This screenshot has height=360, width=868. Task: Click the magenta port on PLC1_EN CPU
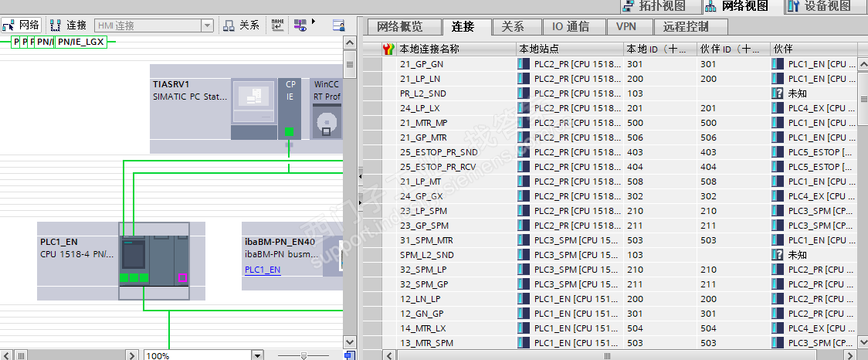(183, 278)
